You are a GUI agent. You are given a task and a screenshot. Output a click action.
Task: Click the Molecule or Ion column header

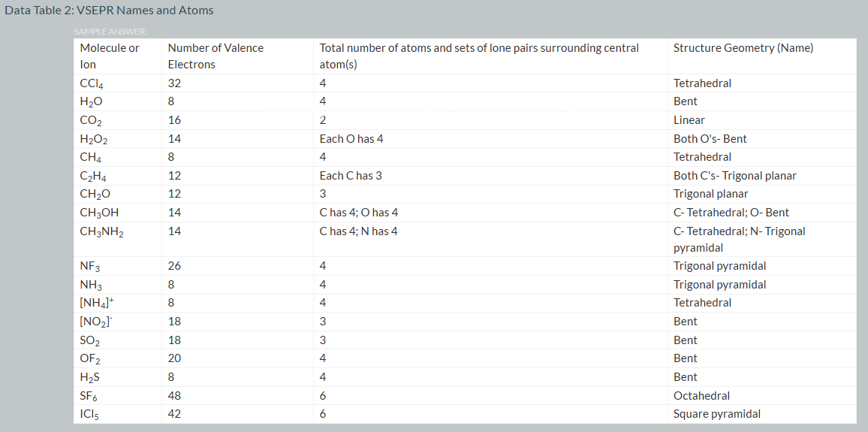click(110, 56)
